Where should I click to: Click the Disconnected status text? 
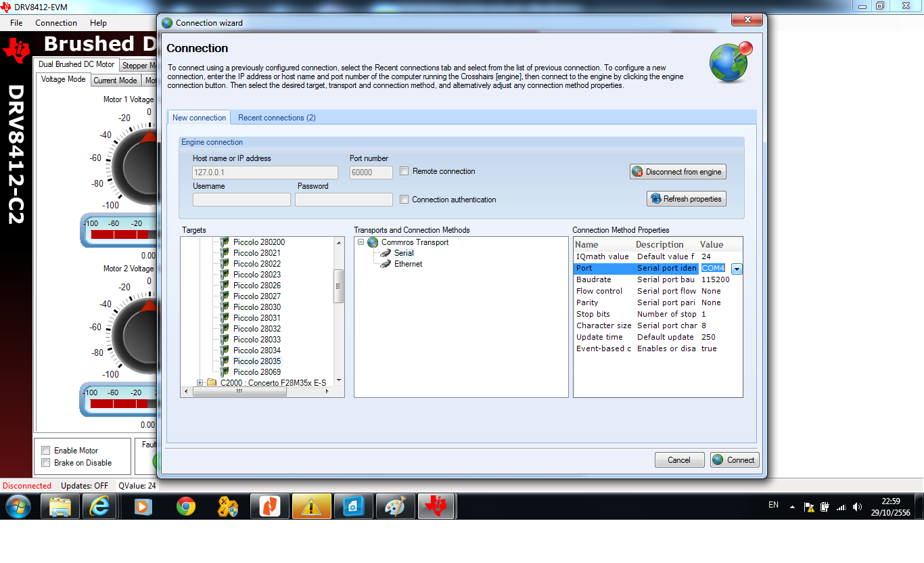pos(27,486)
